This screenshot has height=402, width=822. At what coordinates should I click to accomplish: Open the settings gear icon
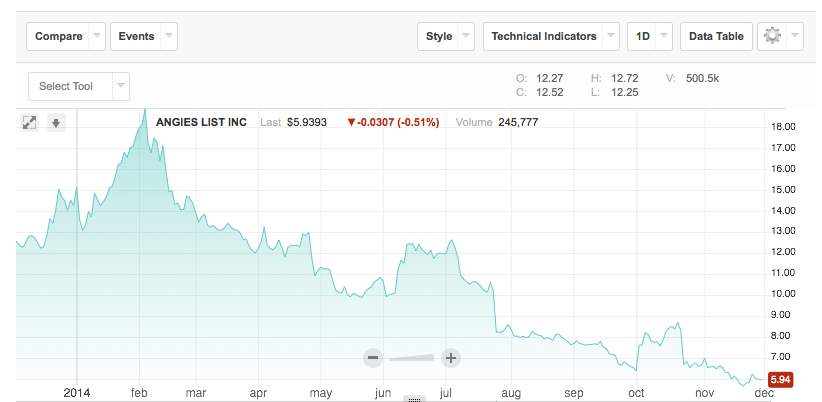772,36
